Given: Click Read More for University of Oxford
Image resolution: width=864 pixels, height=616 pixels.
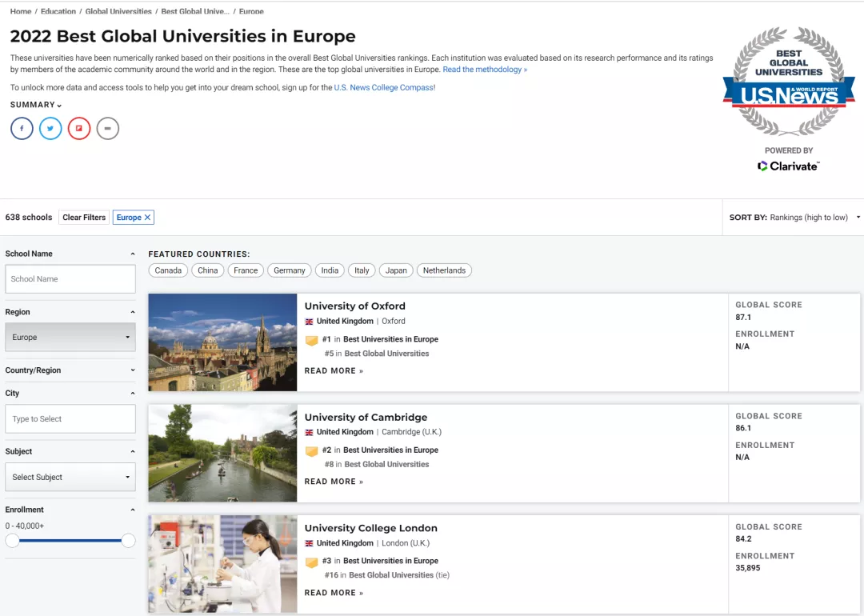Looking at the screenshot, I should pos(334,371).
